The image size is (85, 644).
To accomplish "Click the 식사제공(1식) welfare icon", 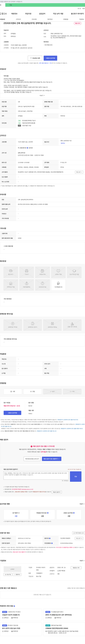I will click(58, 285).
